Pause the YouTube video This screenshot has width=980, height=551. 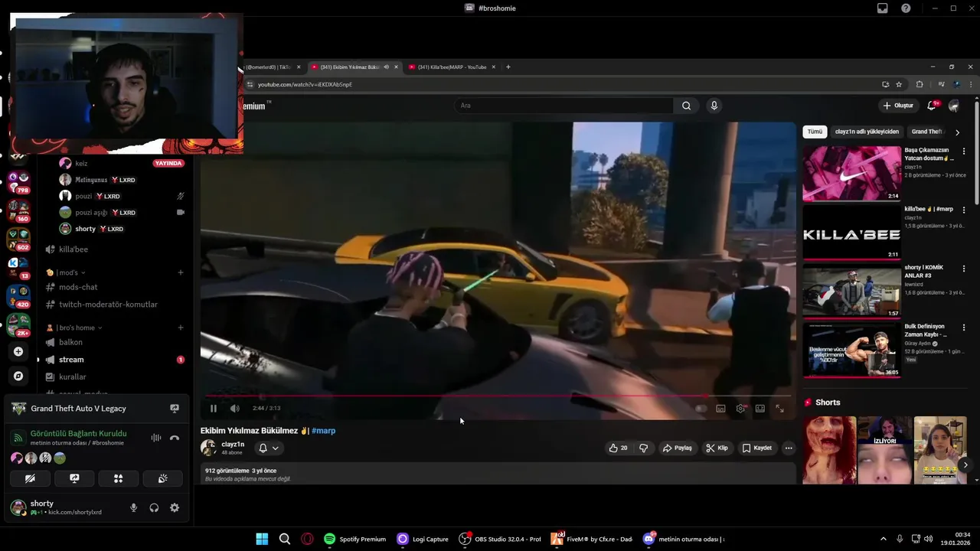pos(214,409)
